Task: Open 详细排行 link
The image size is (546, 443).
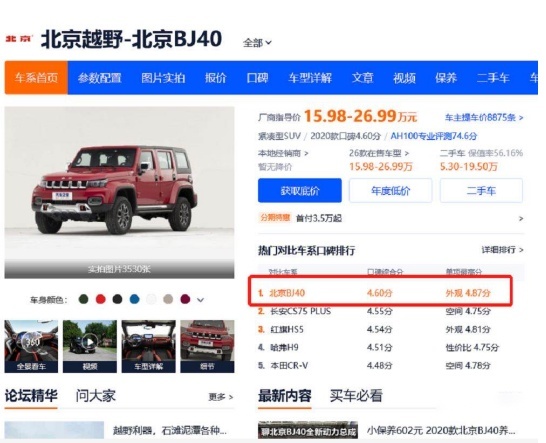Action: click(502, 250)
